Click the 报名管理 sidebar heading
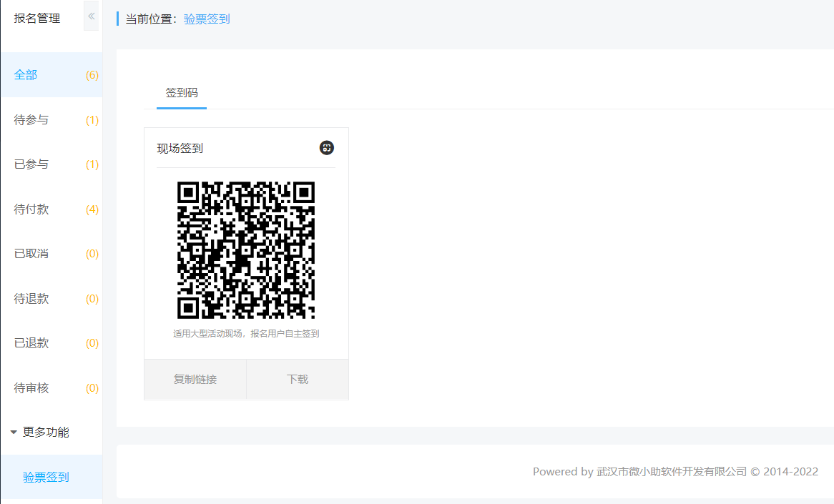 (x=36, y=18)
